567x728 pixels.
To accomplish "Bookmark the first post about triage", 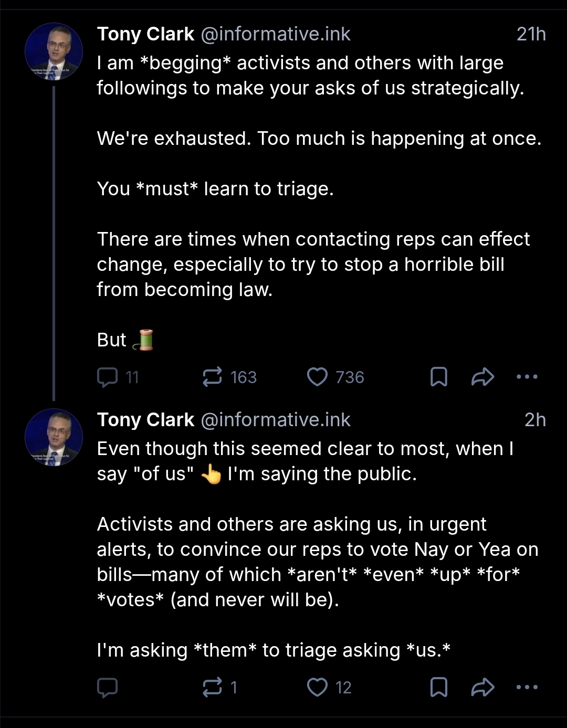I will [439, 377].
